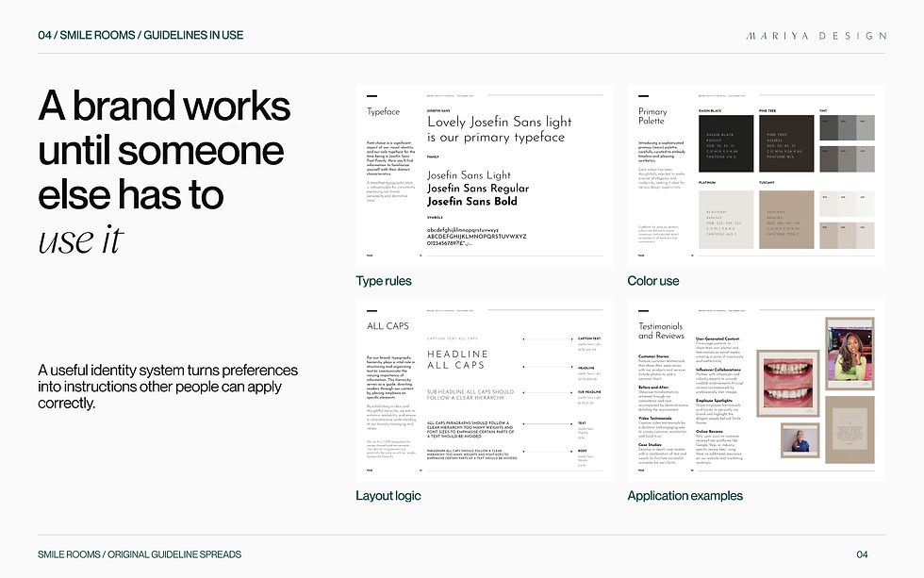Open the Color use palette spread thumbnail

click(x=756, y=175)
